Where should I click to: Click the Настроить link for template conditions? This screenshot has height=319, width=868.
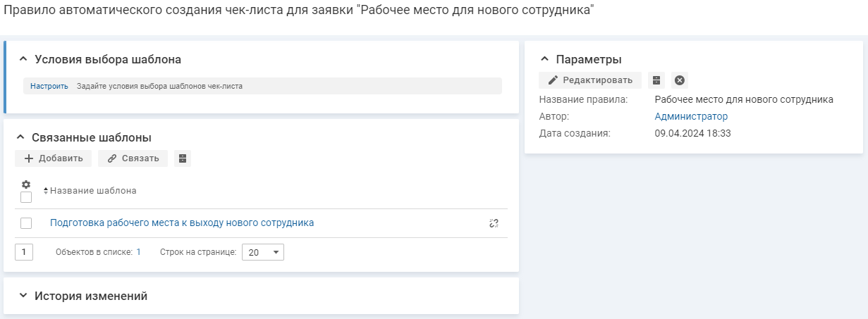point(49,87)
